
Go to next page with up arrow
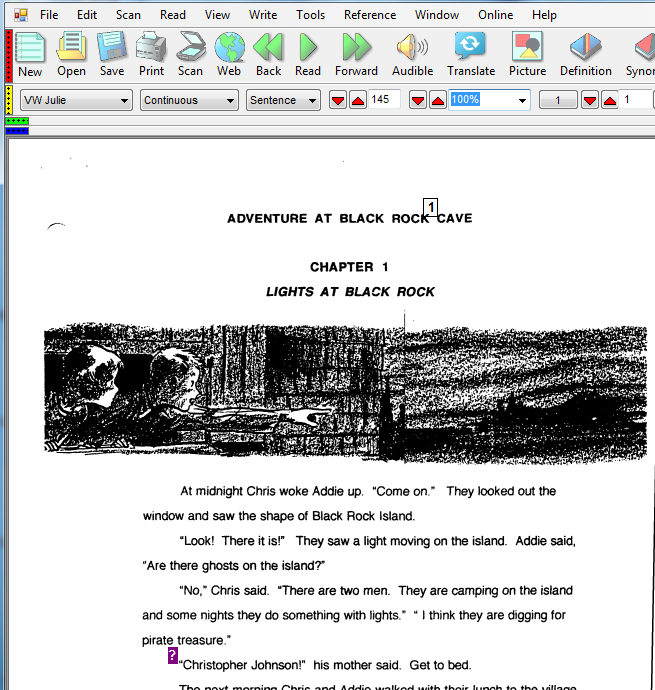pyautogui.click(x=610, y=100)
